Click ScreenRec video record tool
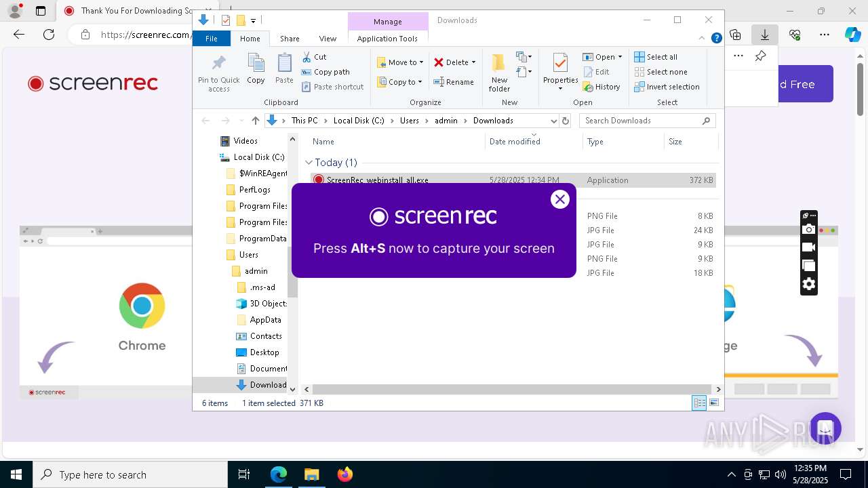868x488 pixels. click(x=808, y=247)
